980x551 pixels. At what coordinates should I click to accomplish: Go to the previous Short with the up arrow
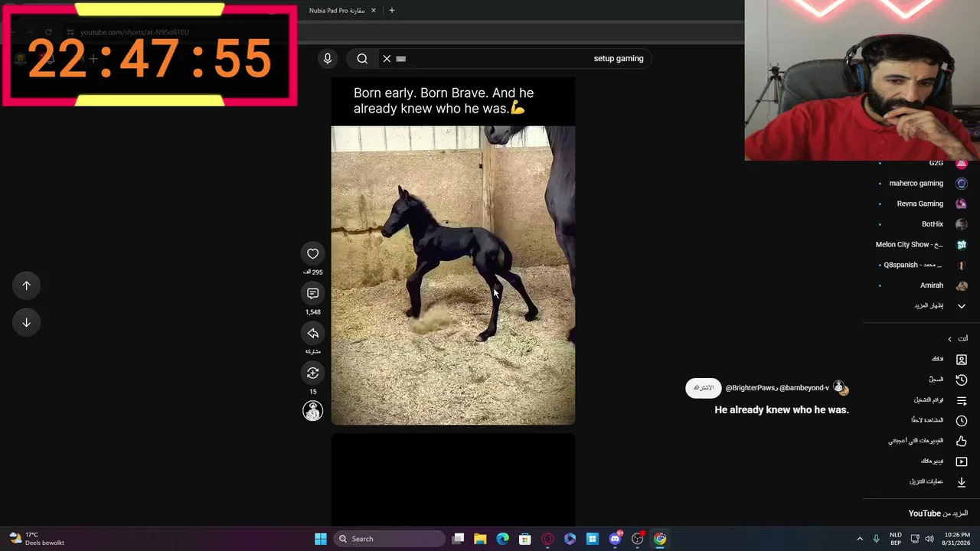click(x=26, y=285)
